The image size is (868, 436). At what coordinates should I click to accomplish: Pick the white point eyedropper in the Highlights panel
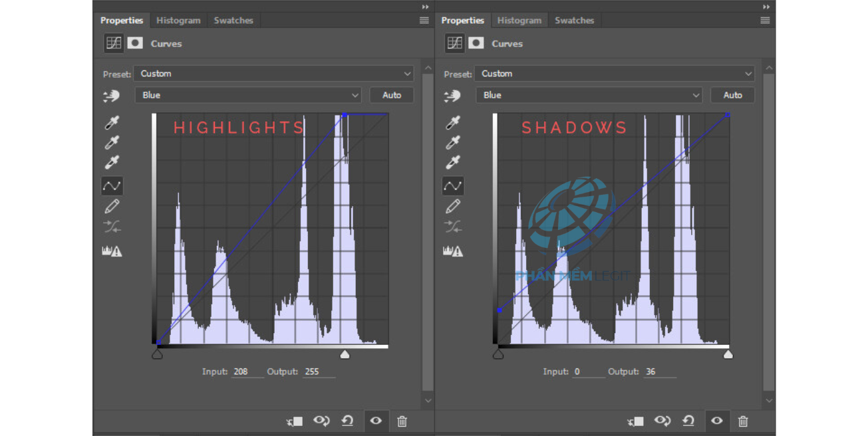click(112, 163)
